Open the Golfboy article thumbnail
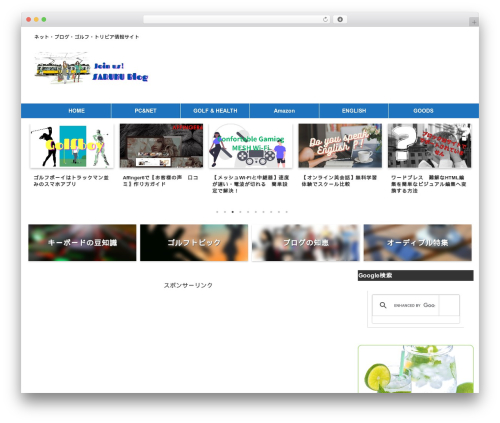 tap(72, 146)
